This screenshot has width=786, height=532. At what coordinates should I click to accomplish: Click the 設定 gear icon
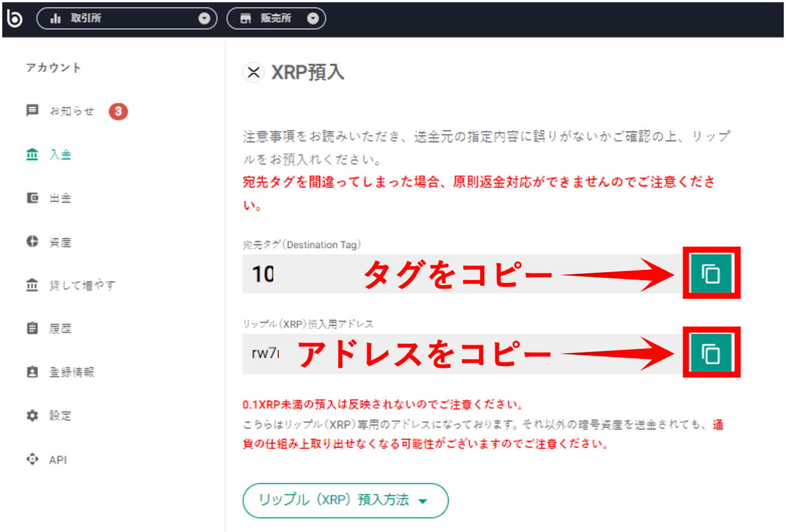point(33,416)
